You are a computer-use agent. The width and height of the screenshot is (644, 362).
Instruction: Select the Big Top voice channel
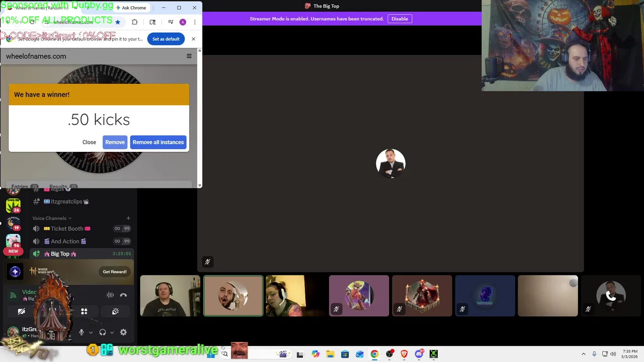(82, 254)
